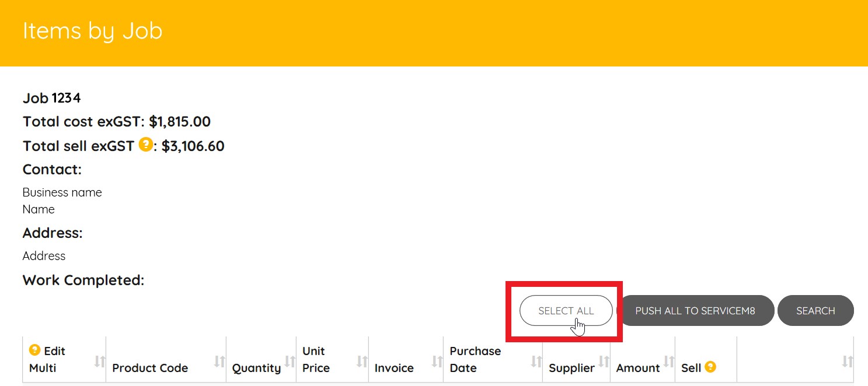Click the Items by Job page title
This screenshot has width=868, height=386.
pyautogui.click(x=92, y=31)
